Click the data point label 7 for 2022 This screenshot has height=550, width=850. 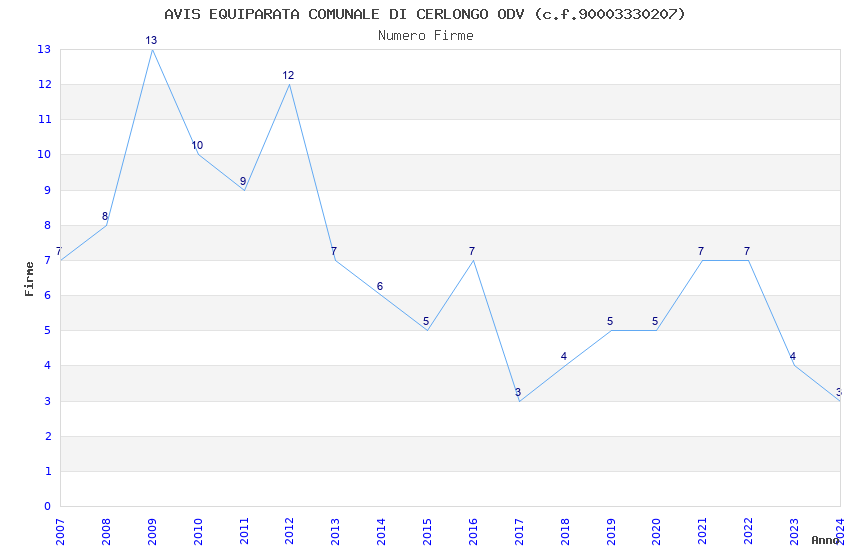[747, 251]
